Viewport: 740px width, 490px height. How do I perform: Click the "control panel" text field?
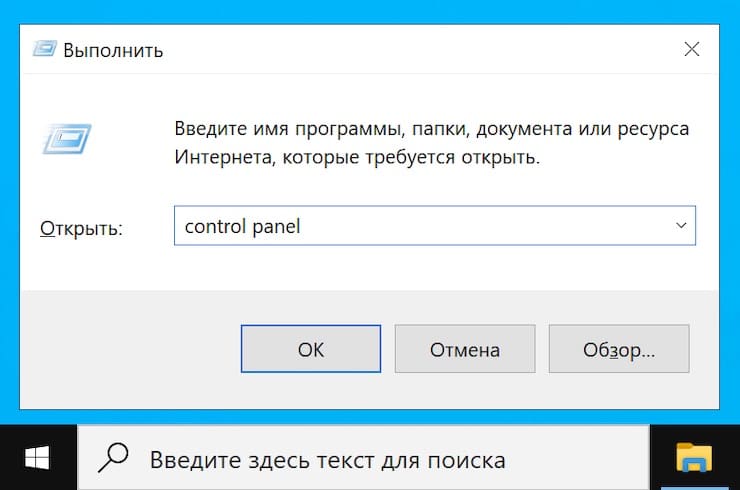click(x=420, y=227)
